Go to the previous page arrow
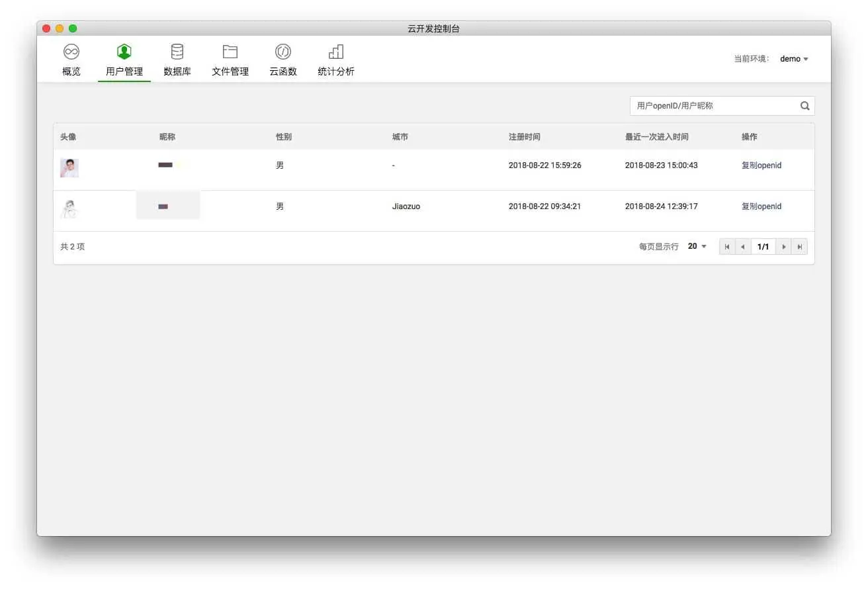The width and height of the screenshot is (868, 589). pyautogui.click(x=743, y=247)
